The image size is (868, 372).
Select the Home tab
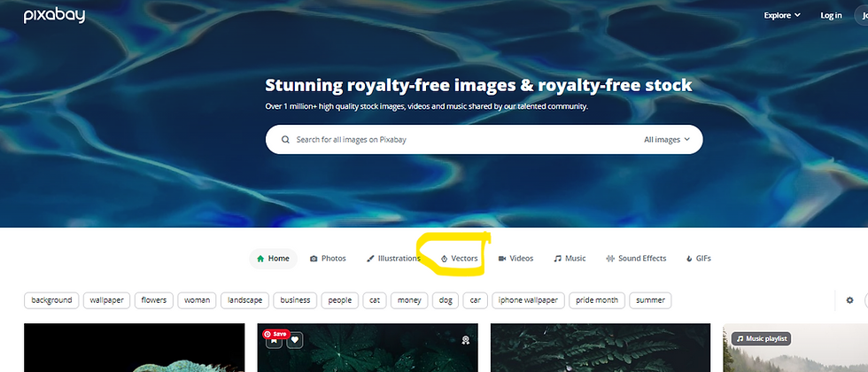tap(273, 259)
